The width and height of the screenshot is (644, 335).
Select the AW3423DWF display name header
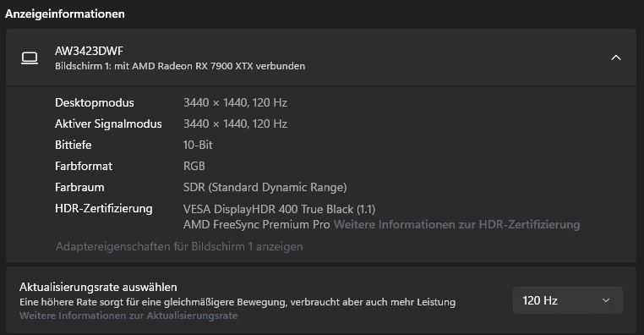[x=89, y=51]
